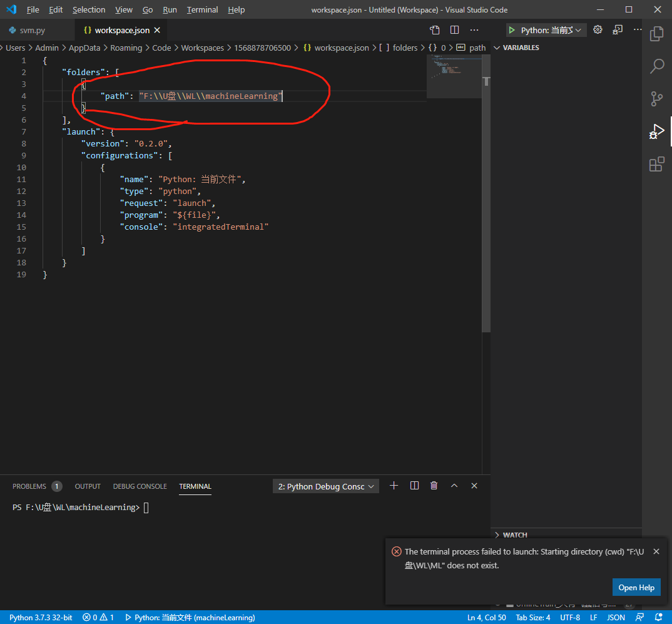Expand the WATCH section

click(513, 534)
